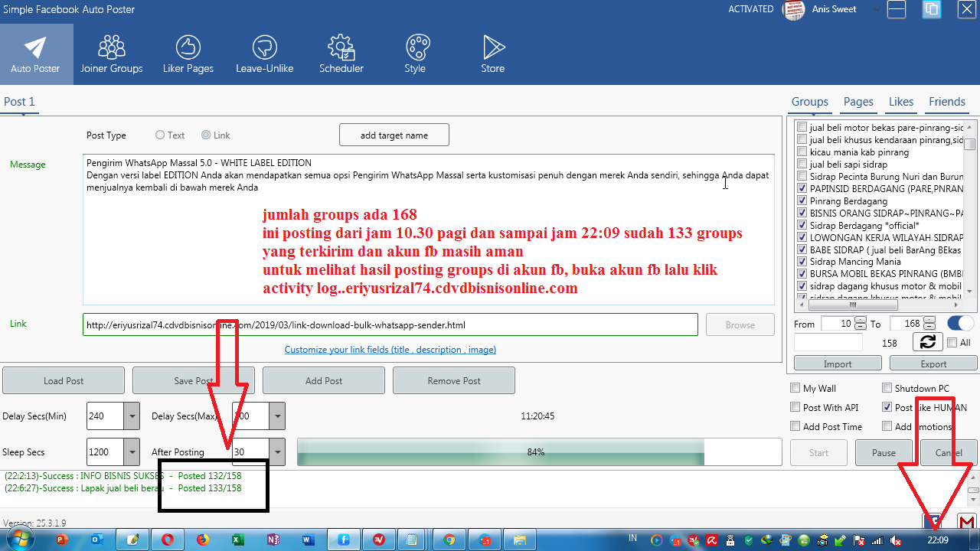The width and height of the screenshot is (980, 551).
Task: Open PowerPoint from the taskbar
Action: pyautogui.click(x=62, y=540)
